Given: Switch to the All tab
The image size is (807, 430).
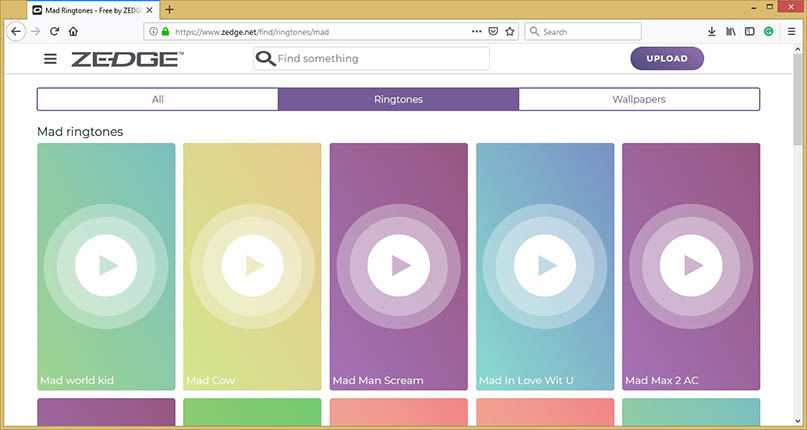Looking at the screenshot, I should click(x=158, y=100).
